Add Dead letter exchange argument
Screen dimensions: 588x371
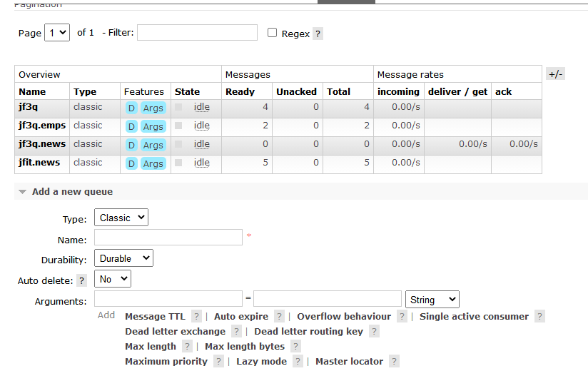pyautogui.click(x=175, y=331)
